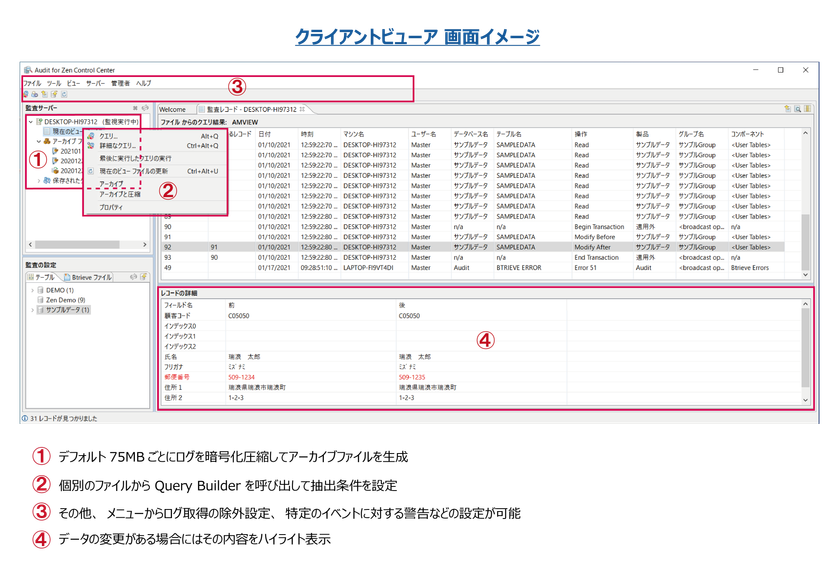Click the rightmost icon above the results table
Image resolution: width=840 pixels, height=576 pixels.
point(806,109)
